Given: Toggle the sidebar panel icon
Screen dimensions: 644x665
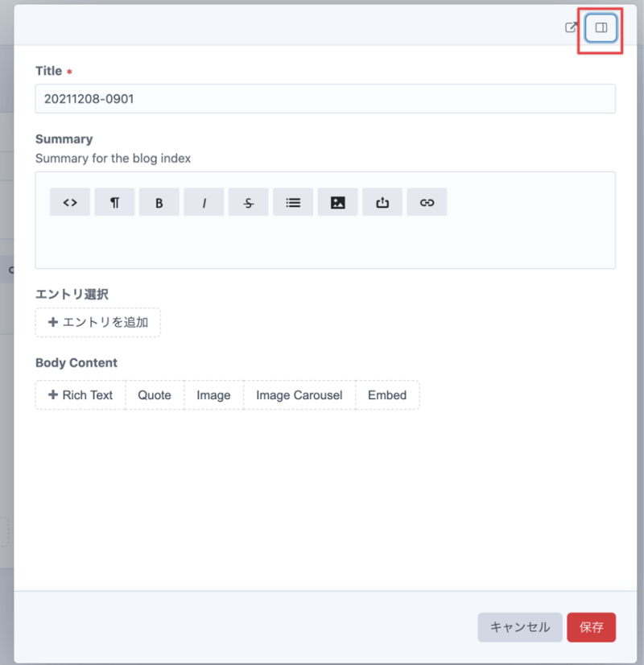Looking at the screenshot, I should click(601, 27).
